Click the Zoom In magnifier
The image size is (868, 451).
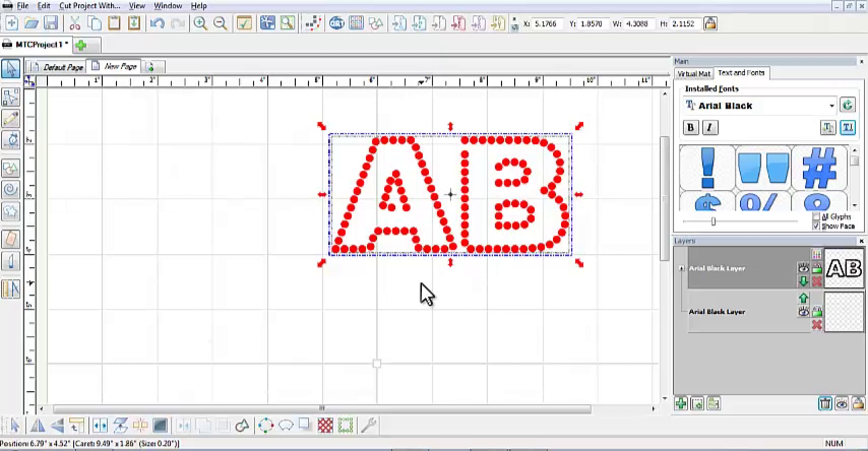click(200, 23)
